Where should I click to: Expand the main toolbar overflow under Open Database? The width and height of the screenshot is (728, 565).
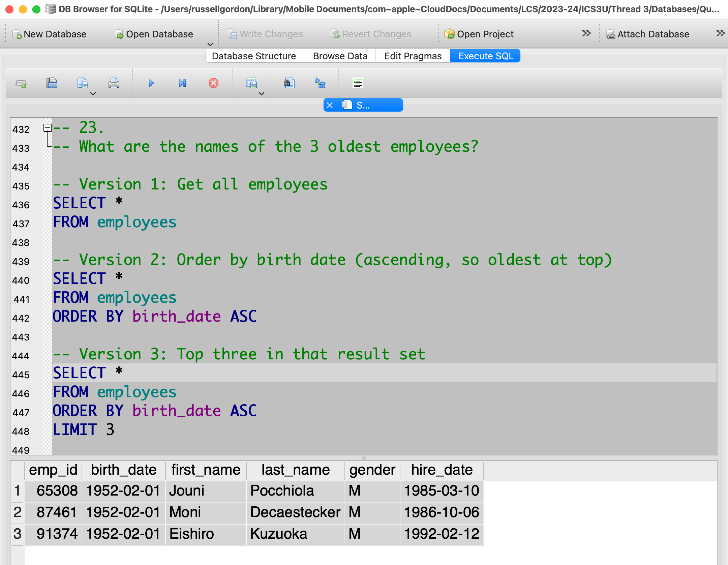coord(210,44)
